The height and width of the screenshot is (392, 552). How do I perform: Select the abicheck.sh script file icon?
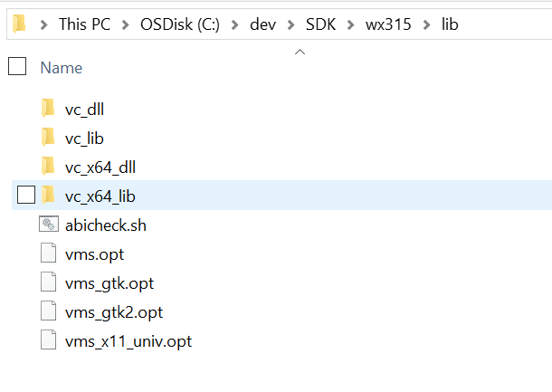pyautogui.click(x=49, y=224)
